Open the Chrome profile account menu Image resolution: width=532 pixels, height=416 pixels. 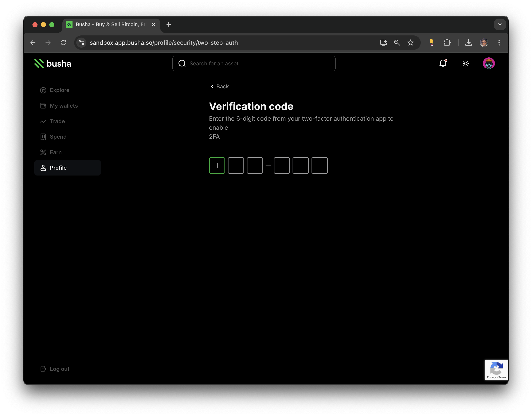pyautogui.click(x=484, y=42)
